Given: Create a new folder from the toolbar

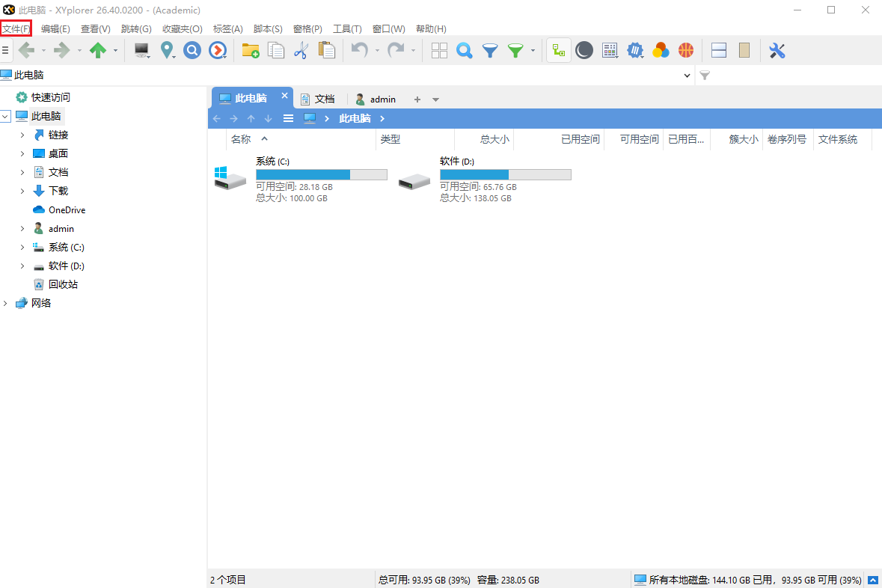Looking at the screenshot, I should pyautogui.click(x=251, y=50).
